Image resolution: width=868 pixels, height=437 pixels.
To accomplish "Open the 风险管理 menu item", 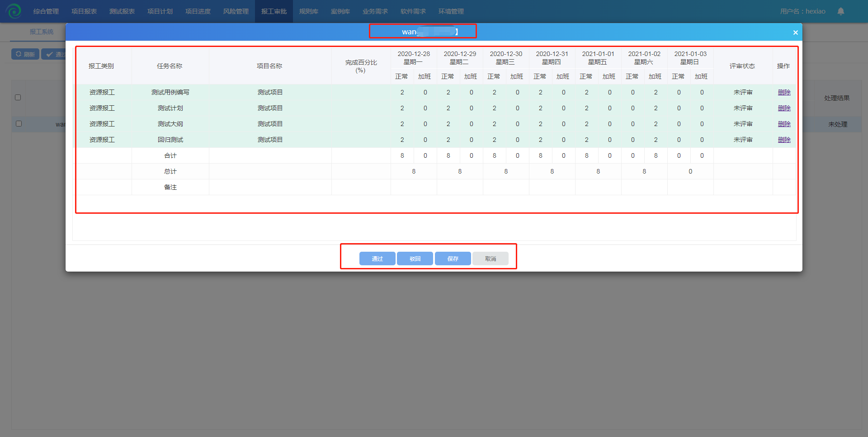I will pyautogui.click(x=236, y=11).
